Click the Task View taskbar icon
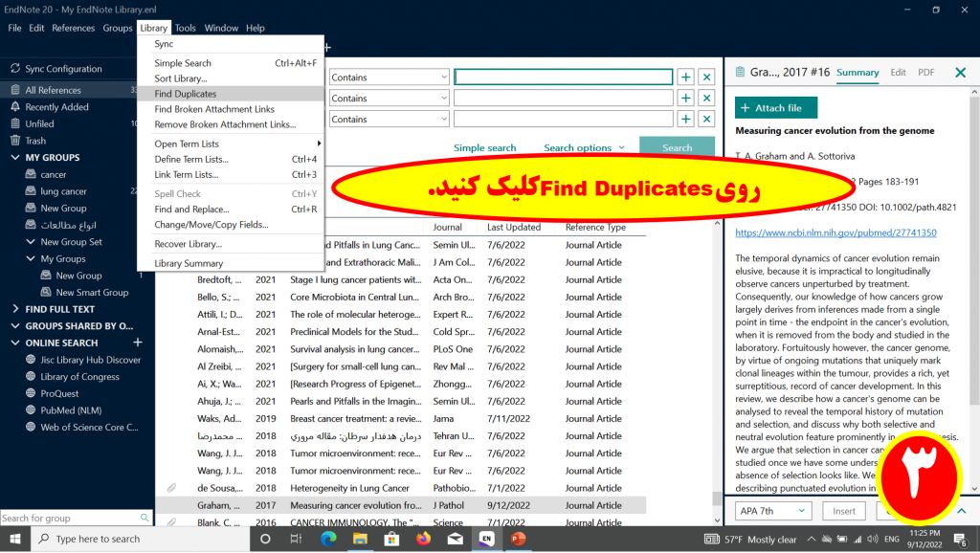This screenshot has width=980, height=553. 297,539
